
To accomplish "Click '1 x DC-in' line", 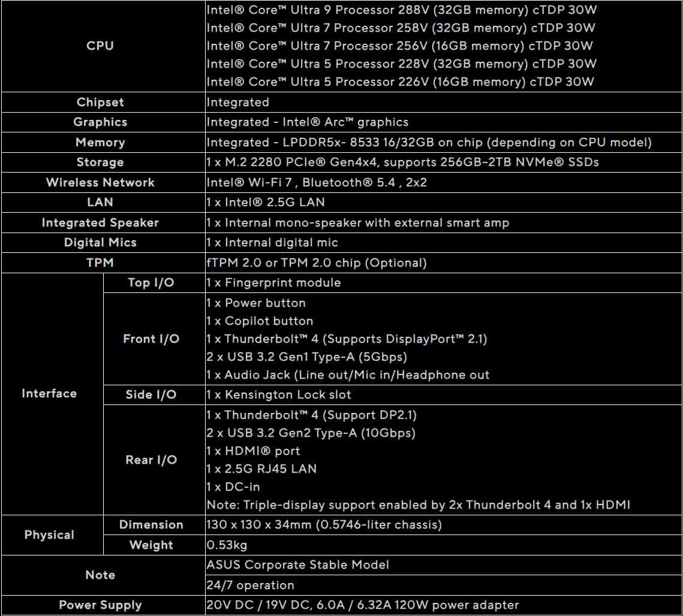I will click(233, 487).
